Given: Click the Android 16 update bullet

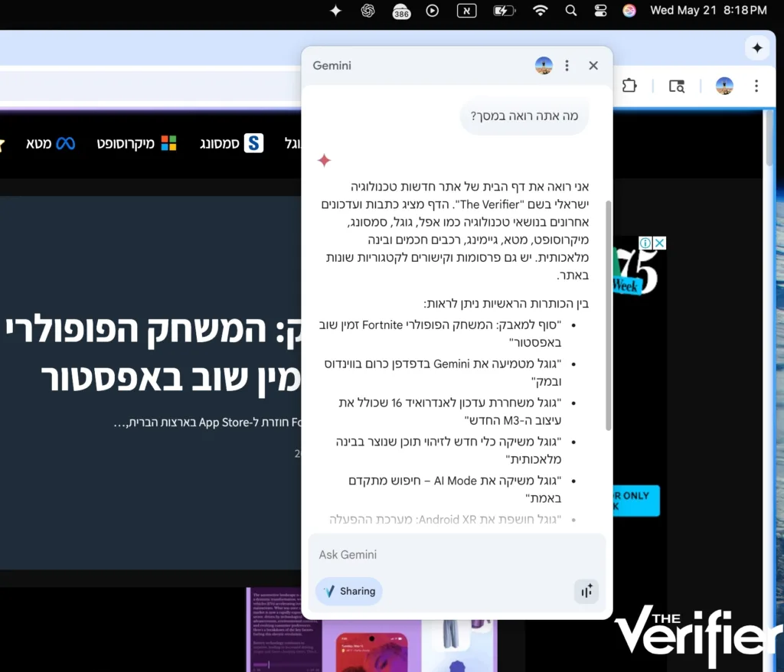Looking at the screenshot, I should 449,411.
